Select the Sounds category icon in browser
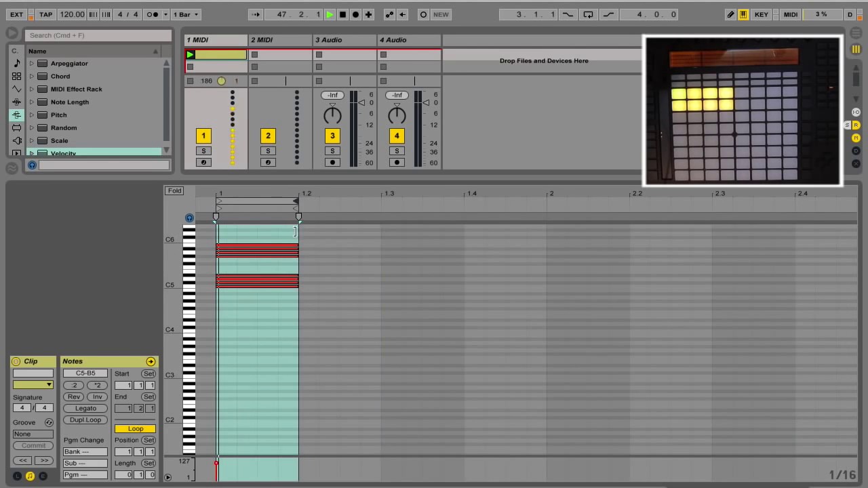This screenshot has width=868, height=488. pyautogui.click(x=17, y=63)
